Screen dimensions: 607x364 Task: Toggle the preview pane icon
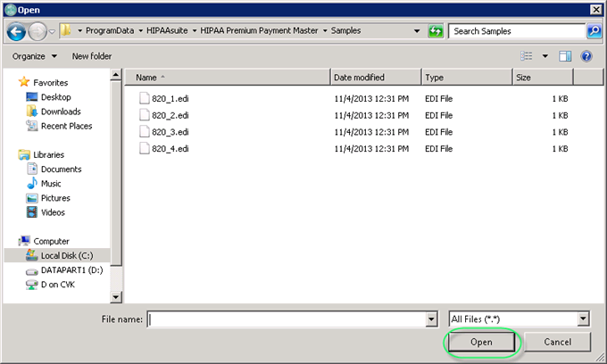coord(565,56)
